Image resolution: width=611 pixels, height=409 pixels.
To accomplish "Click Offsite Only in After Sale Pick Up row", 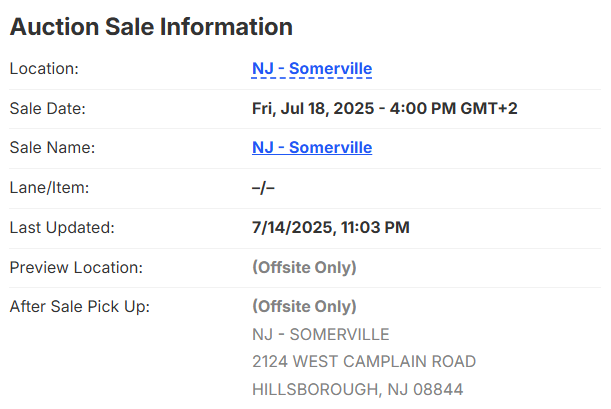I will pyautogui.click(x=304, y=306).
